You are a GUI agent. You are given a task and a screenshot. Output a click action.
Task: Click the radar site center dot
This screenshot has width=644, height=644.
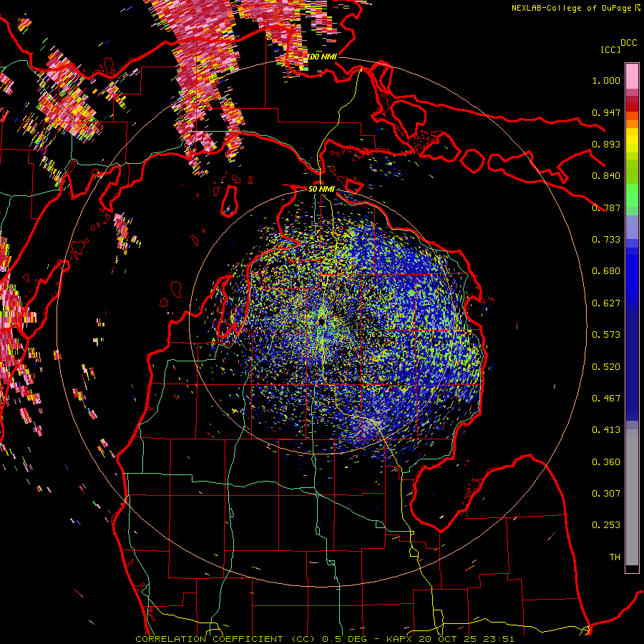(x=321, y=323)
